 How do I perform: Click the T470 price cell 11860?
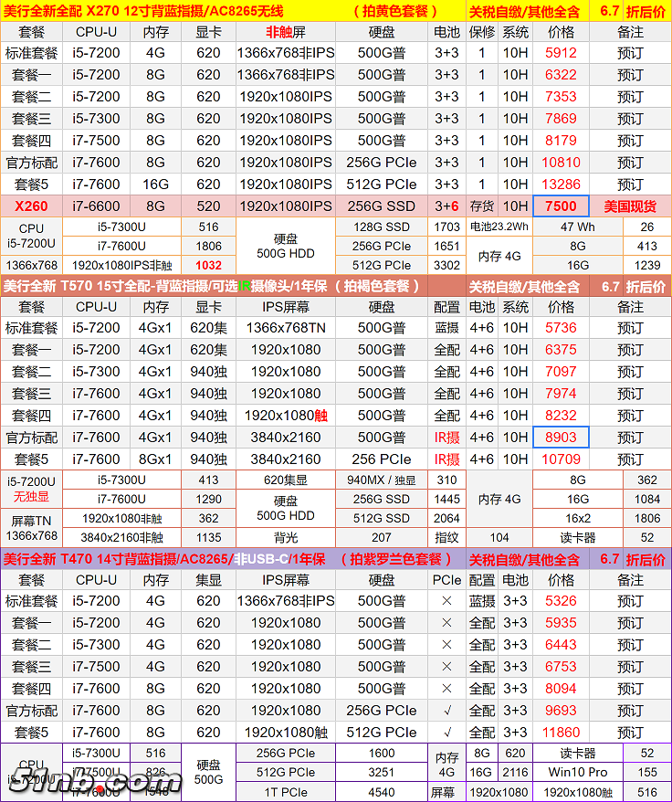click(561, 733)
